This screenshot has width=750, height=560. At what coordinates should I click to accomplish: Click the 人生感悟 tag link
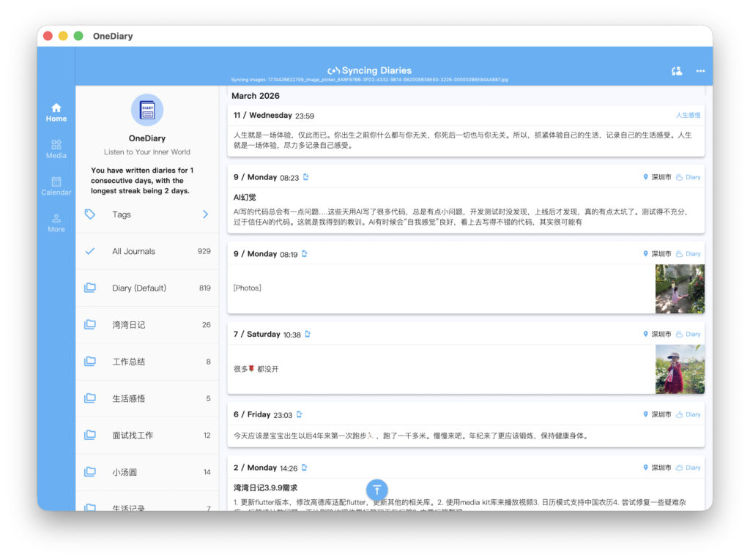[x=688, y=116]
